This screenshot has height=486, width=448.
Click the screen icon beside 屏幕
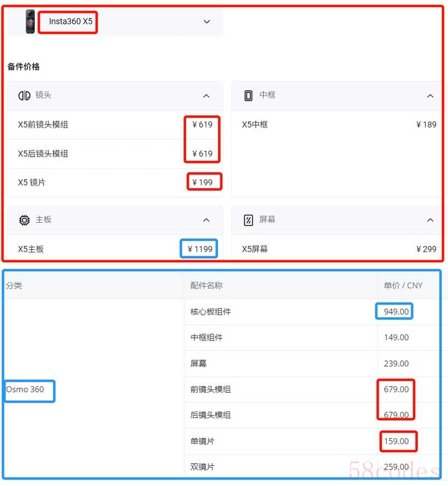(x=248, y=220)
